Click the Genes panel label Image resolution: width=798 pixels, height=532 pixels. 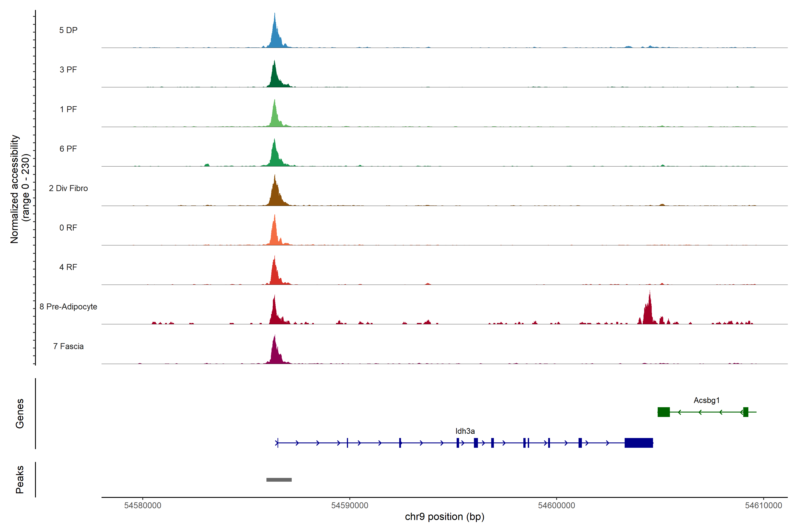point(20,413)
